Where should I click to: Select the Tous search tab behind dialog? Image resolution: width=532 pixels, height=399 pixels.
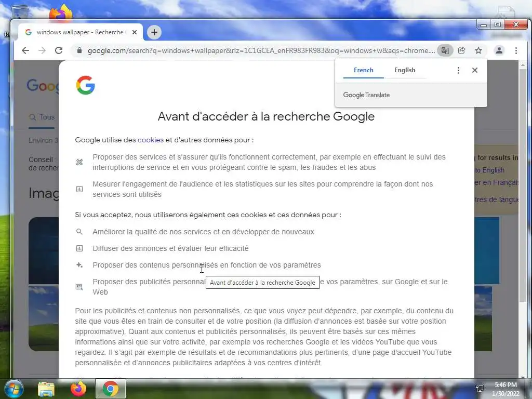(x=42, y=117)
